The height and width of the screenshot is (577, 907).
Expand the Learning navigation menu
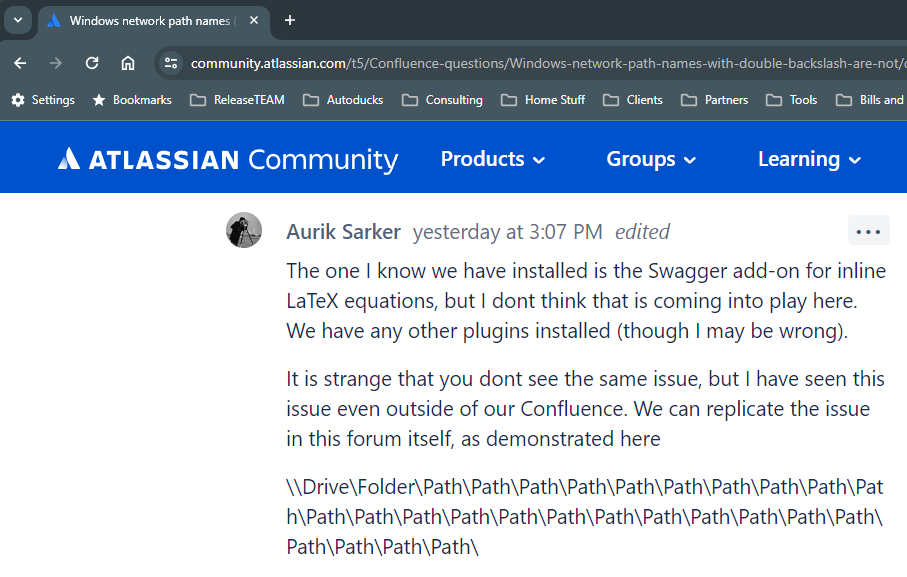point(808,158)
